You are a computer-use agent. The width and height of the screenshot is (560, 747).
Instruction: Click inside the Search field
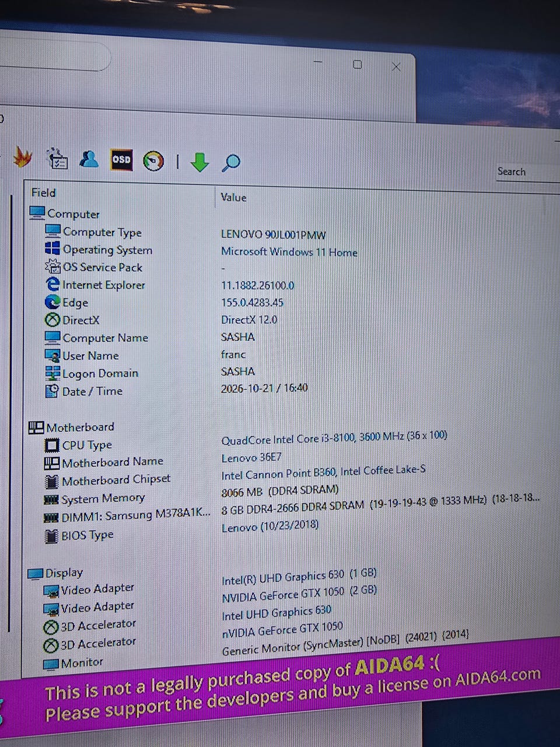[x=527, y=172]
